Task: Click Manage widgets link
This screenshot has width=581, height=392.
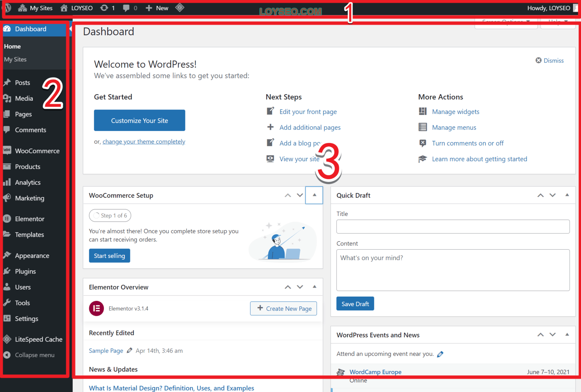Action: (456, 112)
